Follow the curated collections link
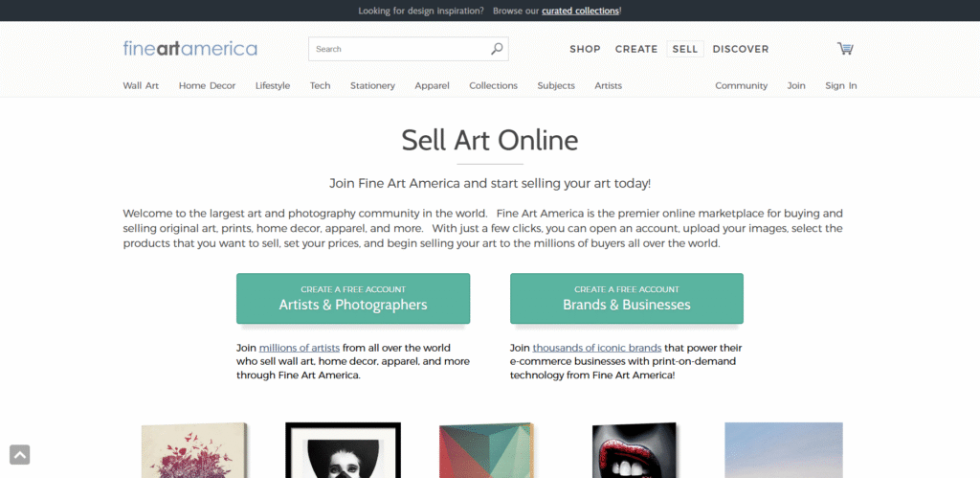 580,11
